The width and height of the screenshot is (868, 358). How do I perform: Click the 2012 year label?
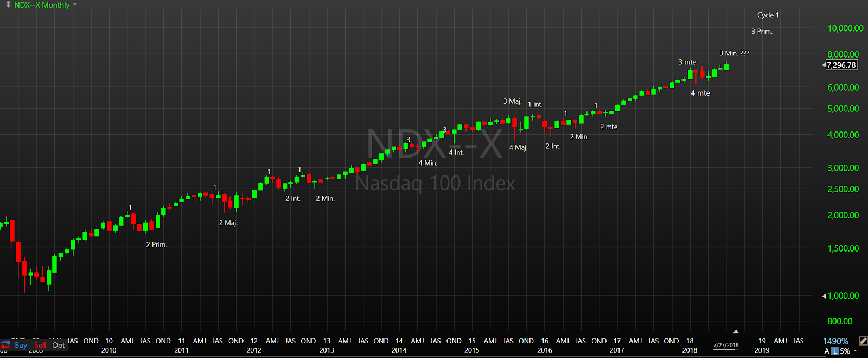[253, 350]
